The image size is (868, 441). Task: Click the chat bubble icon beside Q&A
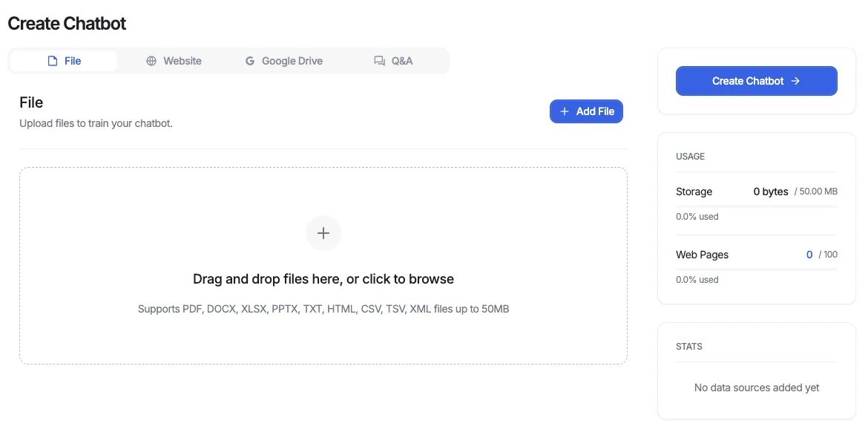[x=379, y=60]
